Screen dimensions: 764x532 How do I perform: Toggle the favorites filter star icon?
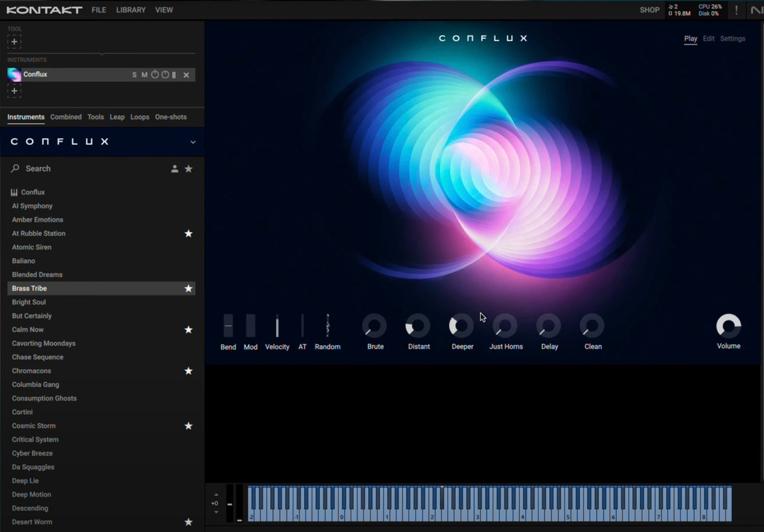(188, 169)
